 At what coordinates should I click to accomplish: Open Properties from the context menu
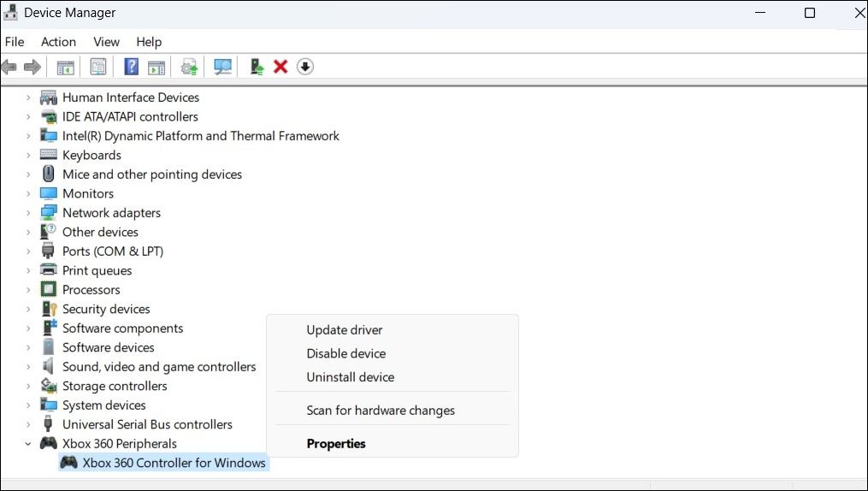click(x=336, y=444)
